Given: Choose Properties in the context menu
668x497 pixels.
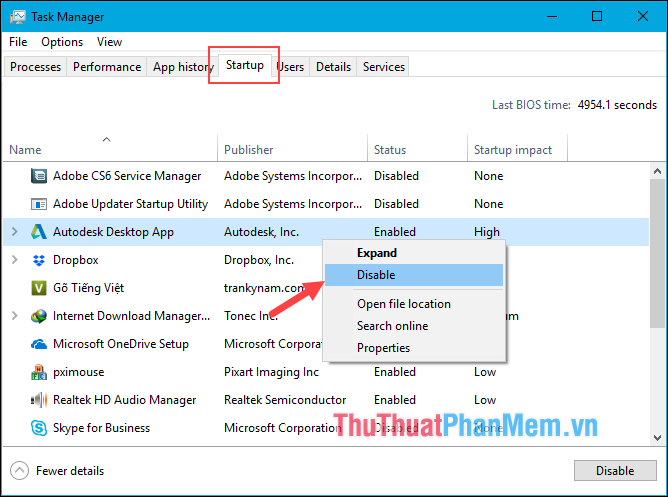Looking at the screenshot, I should point(414,348).
